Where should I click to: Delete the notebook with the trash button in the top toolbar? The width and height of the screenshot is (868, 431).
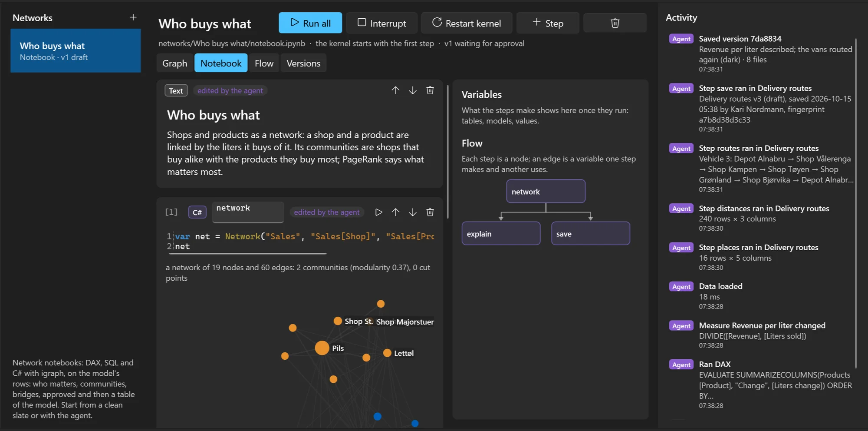tap(615, 23)
